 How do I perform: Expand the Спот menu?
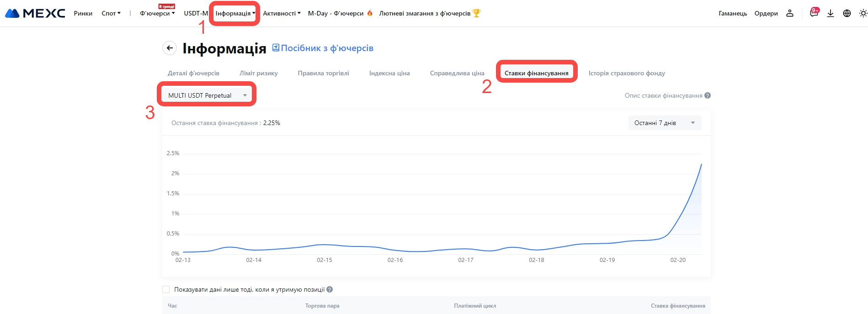tap(111, 13)
